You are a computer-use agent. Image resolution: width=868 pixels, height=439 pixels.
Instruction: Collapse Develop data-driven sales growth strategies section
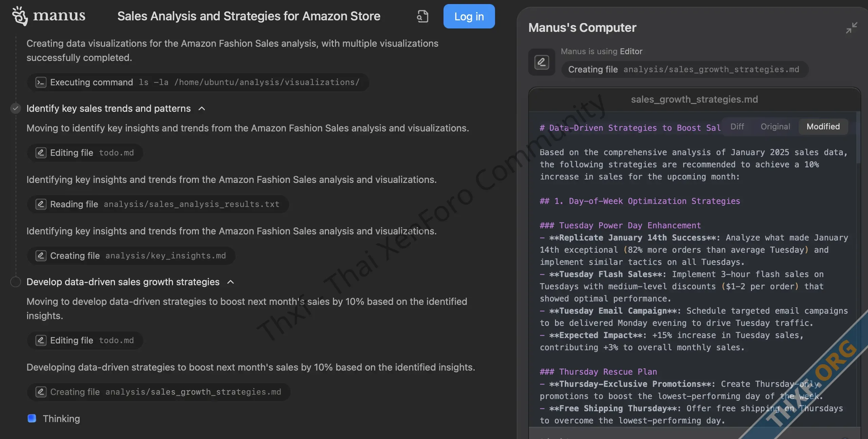[231, 282]
